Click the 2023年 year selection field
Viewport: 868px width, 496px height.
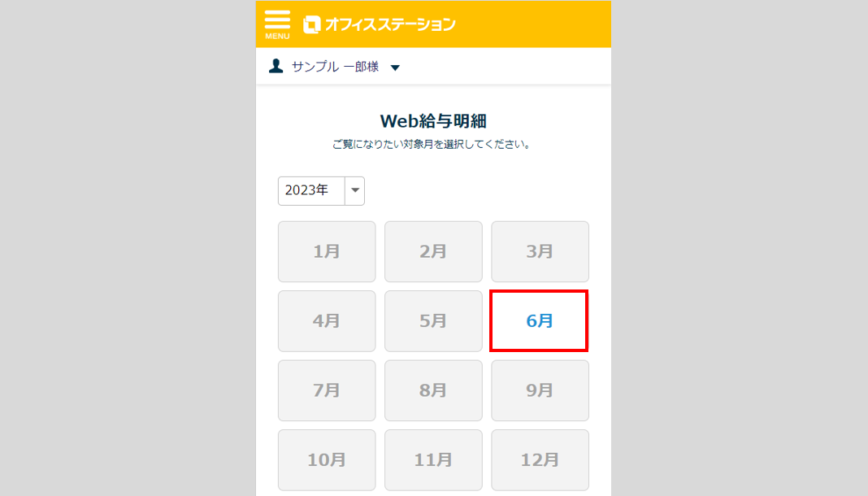click(321, 190)
